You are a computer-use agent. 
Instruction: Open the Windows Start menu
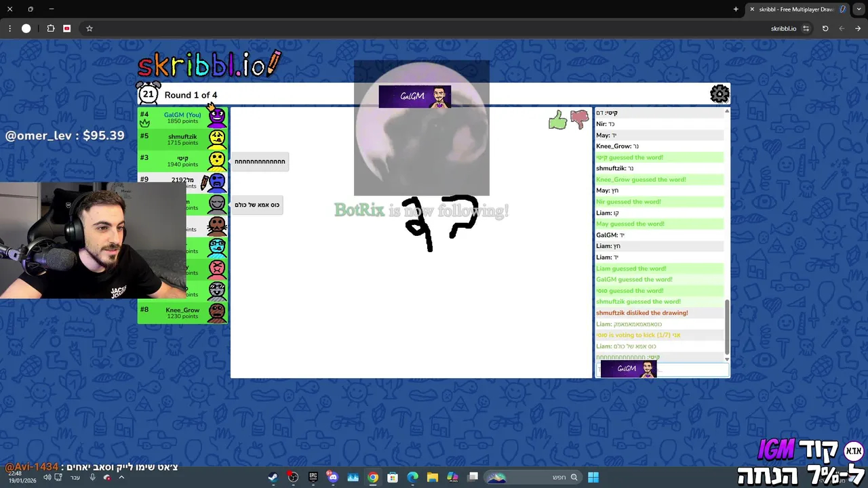(593, 477)
